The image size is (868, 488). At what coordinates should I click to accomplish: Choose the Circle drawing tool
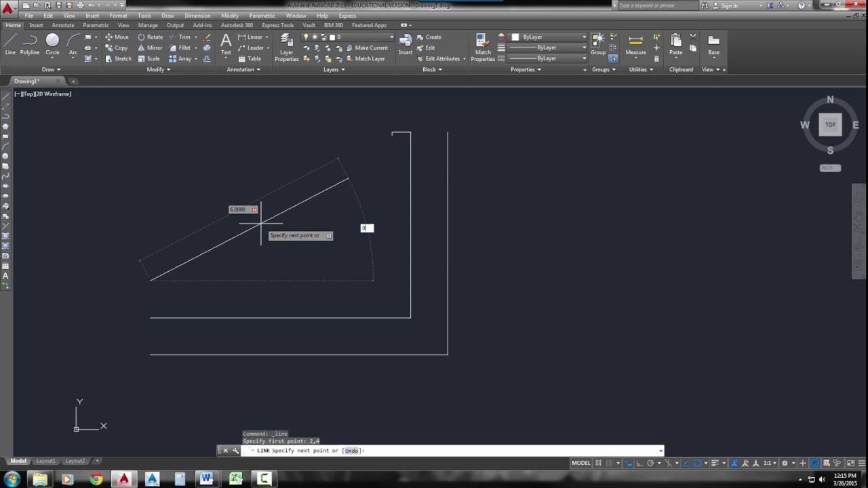(52, 45)
